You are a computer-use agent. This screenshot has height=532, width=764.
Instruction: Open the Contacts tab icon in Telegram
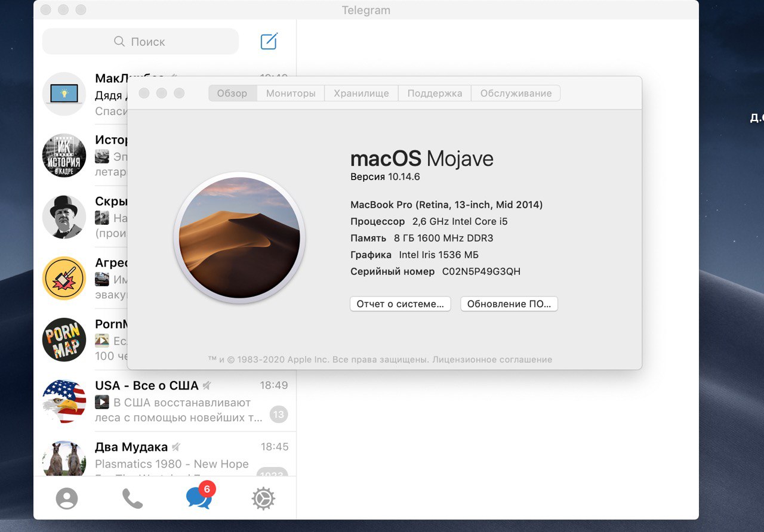click(67, 498)
